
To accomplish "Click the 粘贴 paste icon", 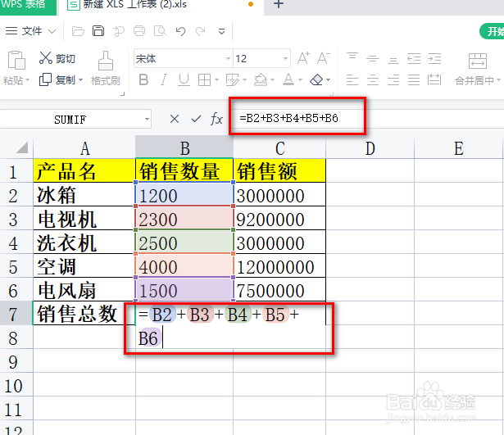I will tap(16, 60).
